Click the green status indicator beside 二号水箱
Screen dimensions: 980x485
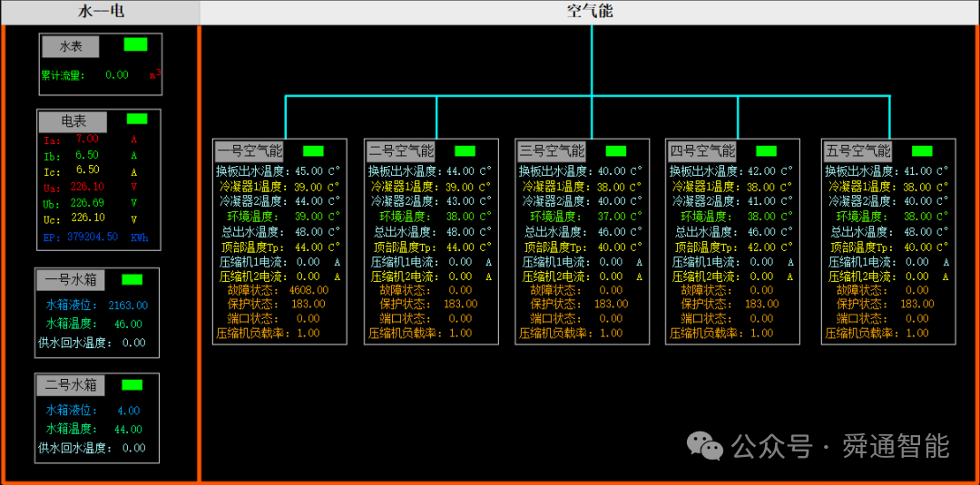[132, 384]
